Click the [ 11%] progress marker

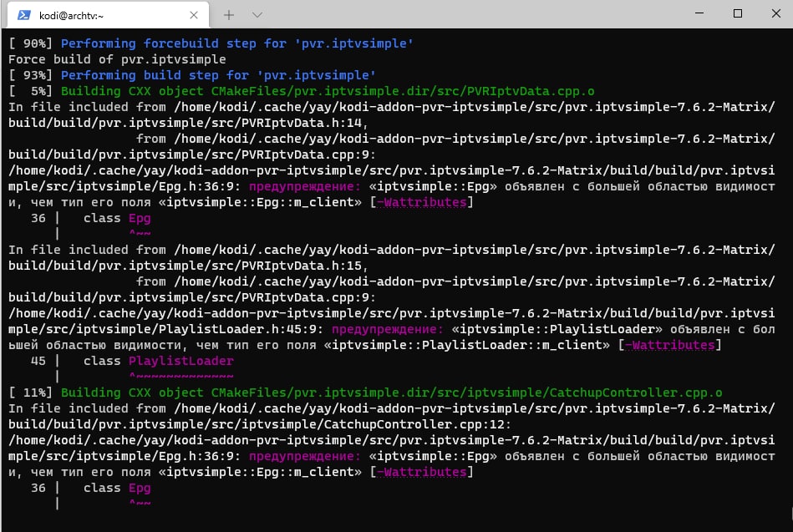(30, 393)
